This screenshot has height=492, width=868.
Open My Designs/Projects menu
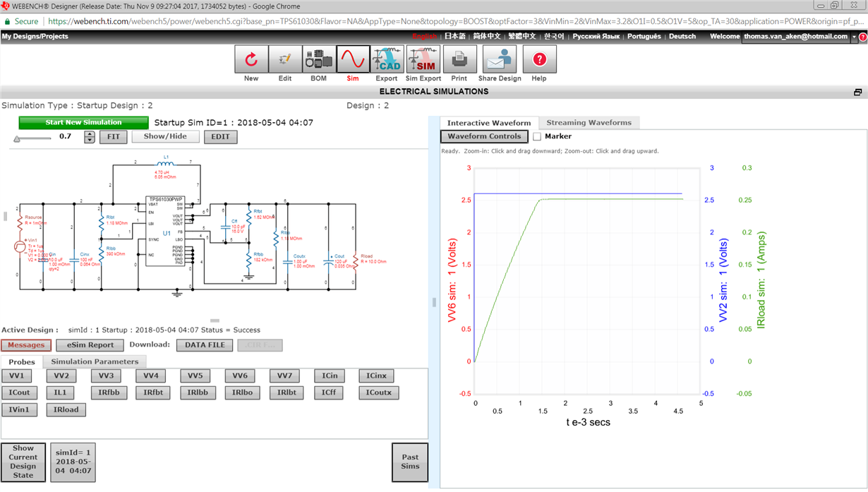click(35, 37)
